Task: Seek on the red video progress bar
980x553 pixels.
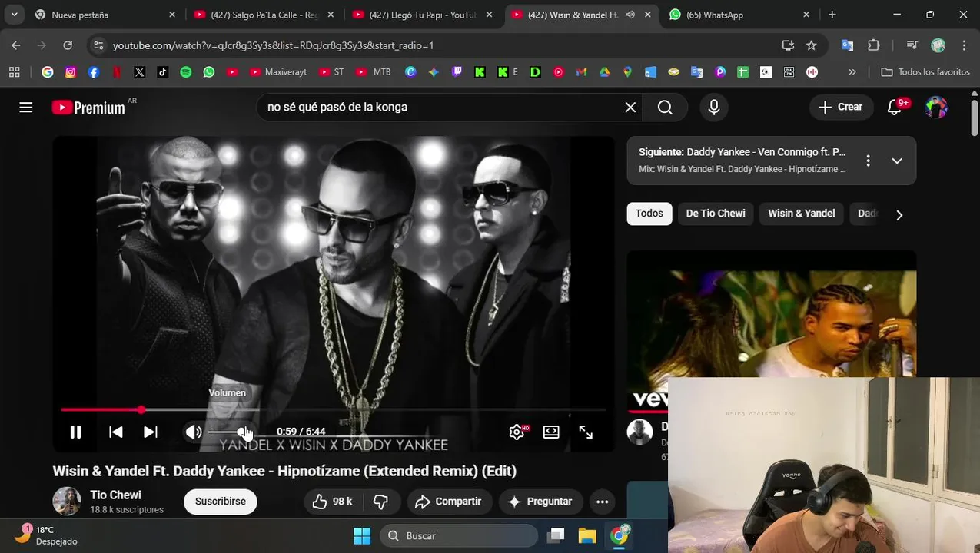Action: tap(333, 409)
